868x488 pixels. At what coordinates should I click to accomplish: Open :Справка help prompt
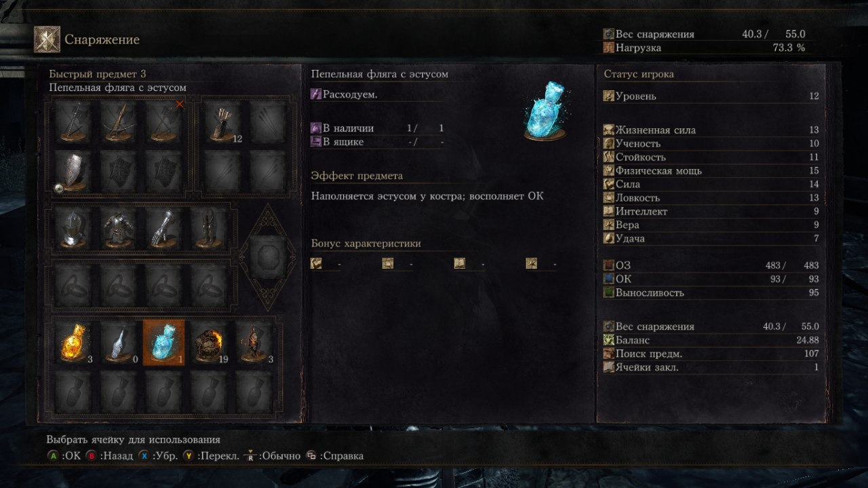point(334,456)
